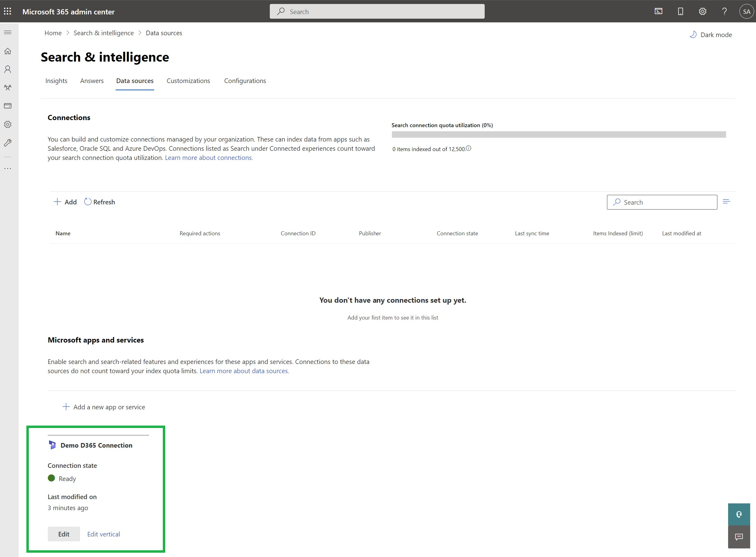This screenshot has height=557, width=756.
Task: Switch to Configurations tab
Action: [245, 81]
